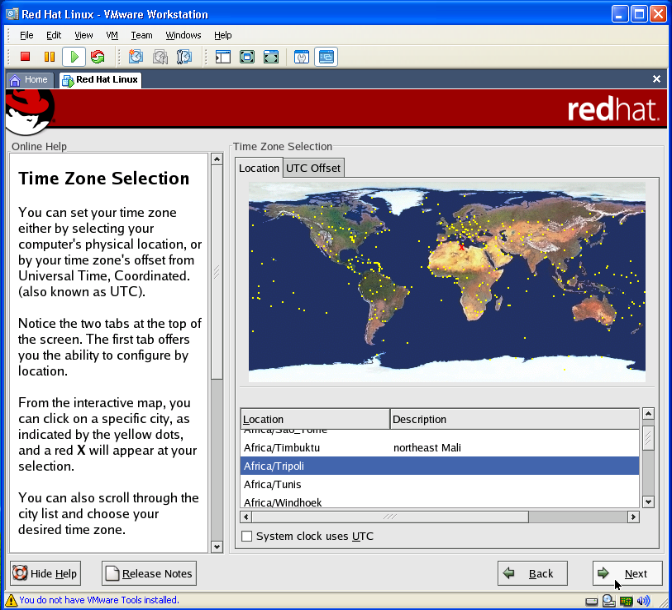Click the red Power Off toolbar button

(26, 57)
